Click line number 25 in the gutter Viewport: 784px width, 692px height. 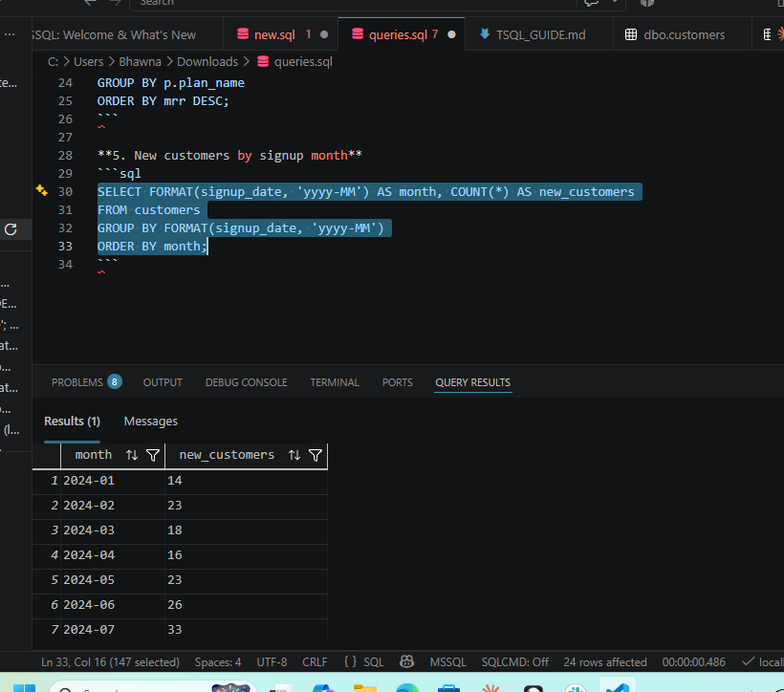coord(65,101)
